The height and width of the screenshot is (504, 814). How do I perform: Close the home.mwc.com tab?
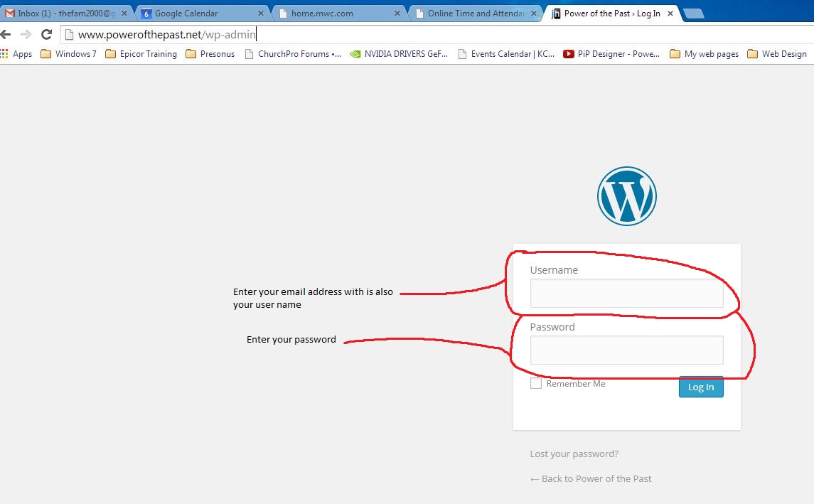coord(397,14)
